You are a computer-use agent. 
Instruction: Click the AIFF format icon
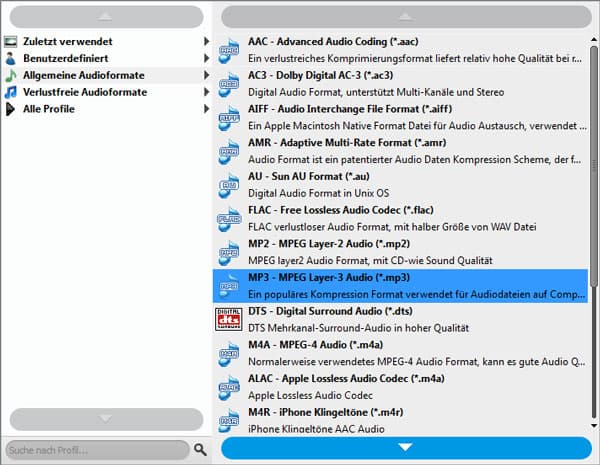pyautogui.click(x=228, y=118)
